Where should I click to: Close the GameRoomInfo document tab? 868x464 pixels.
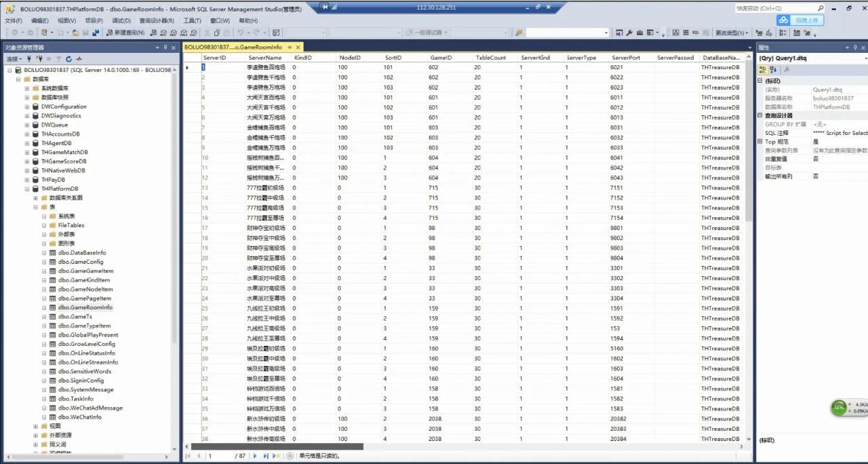click(x=298, y=47)
